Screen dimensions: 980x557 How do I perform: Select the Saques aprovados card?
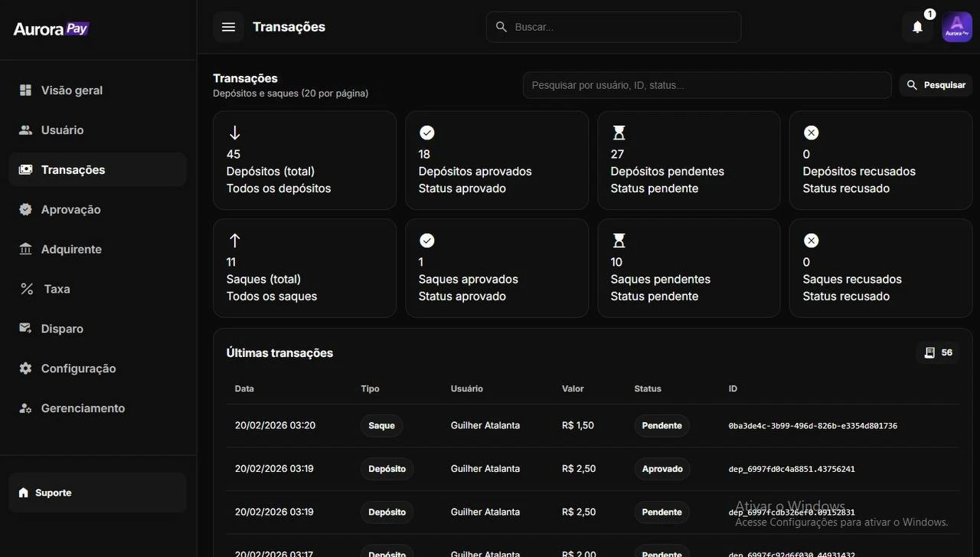click(x=496, y=268)
